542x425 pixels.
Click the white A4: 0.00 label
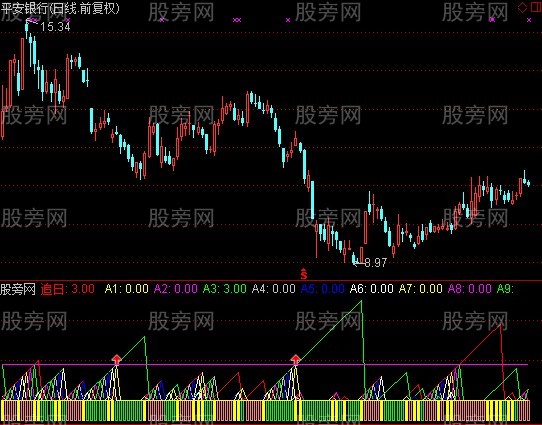pos(273,289)
